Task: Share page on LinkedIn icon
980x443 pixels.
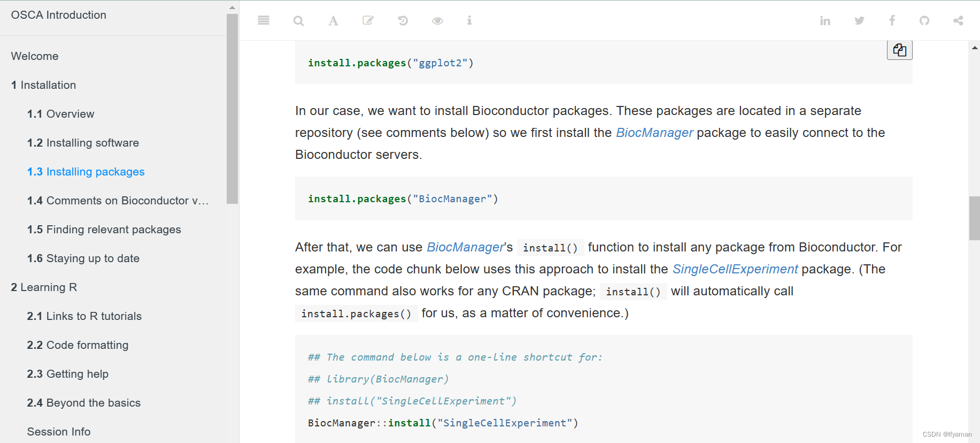Action: [x=825, y=21]
